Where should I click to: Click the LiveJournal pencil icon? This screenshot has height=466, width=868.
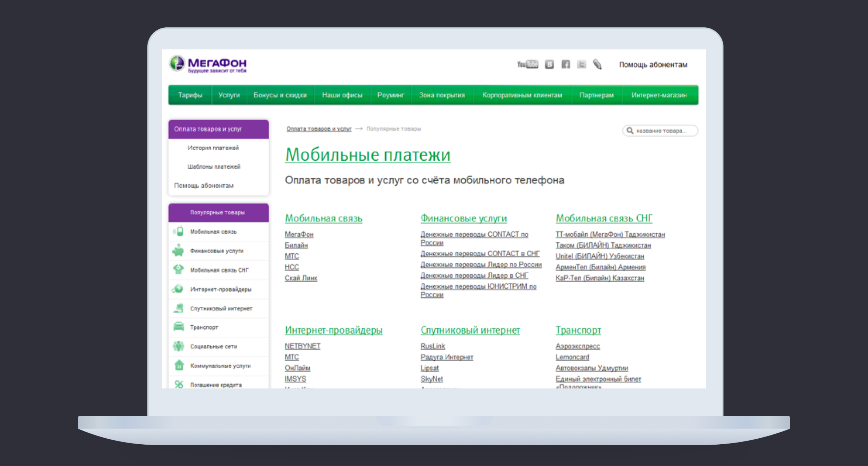click(598, 64)
